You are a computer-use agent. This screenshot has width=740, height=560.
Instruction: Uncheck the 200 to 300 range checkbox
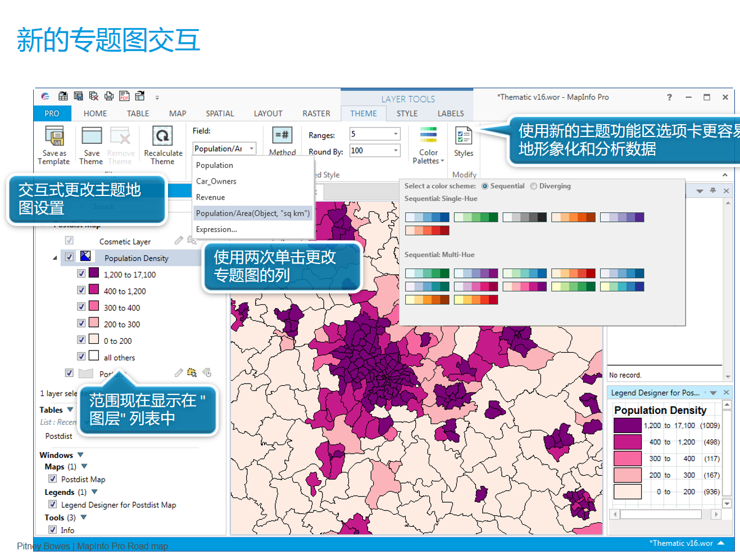pyautogui.click(x=81, y=323)
